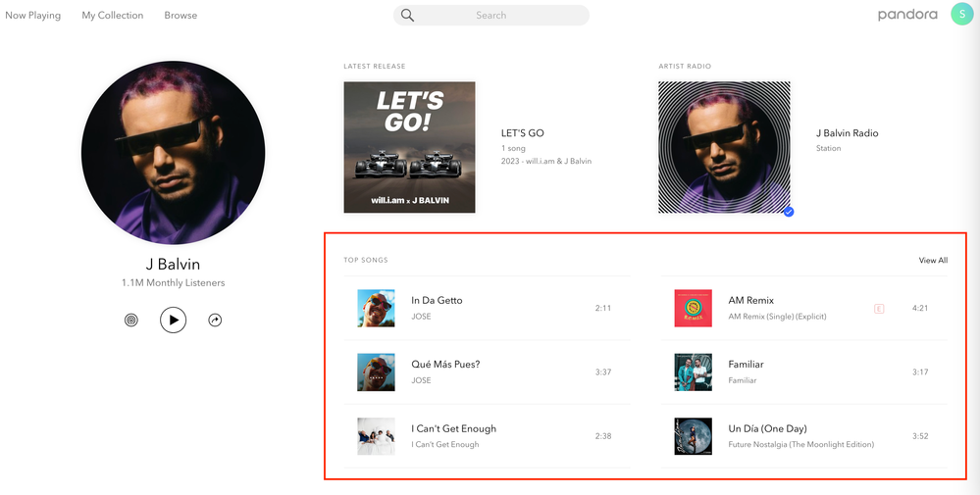Play J Balvin's music

(173, 320)
